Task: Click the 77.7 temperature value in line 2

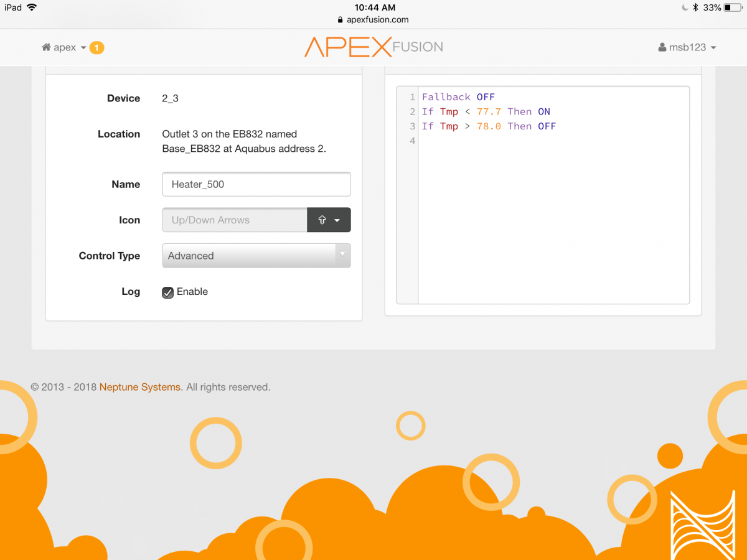Action: coord(489,112)
